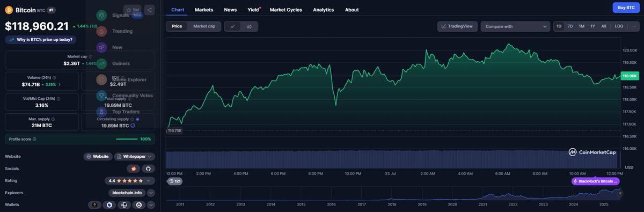The height and width of the screenshot is (212, 644).
Task: Click the Trending flame icon
Action: (102, 31)
